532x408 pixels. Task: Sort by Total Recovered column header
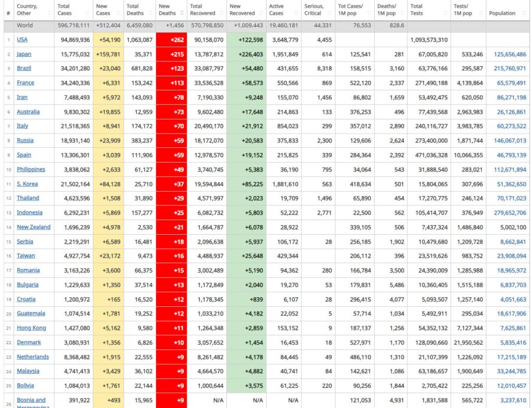click(206, 10)
